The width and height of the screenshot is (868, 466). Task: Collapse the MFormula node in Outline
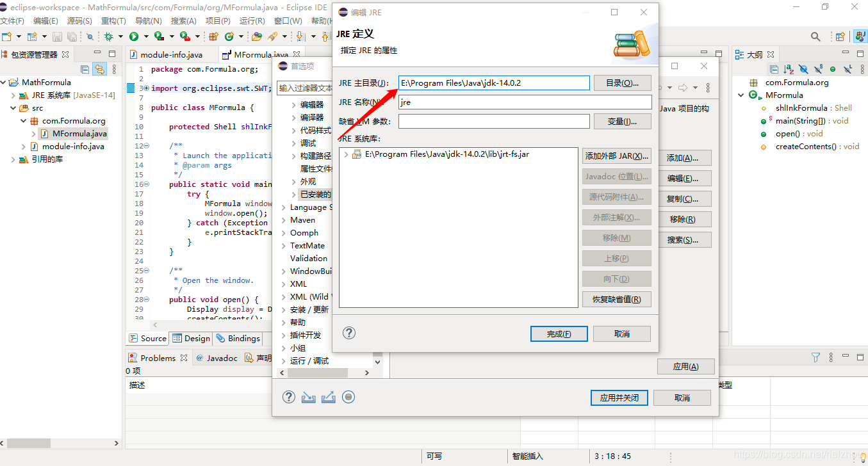tap(742, 95)
